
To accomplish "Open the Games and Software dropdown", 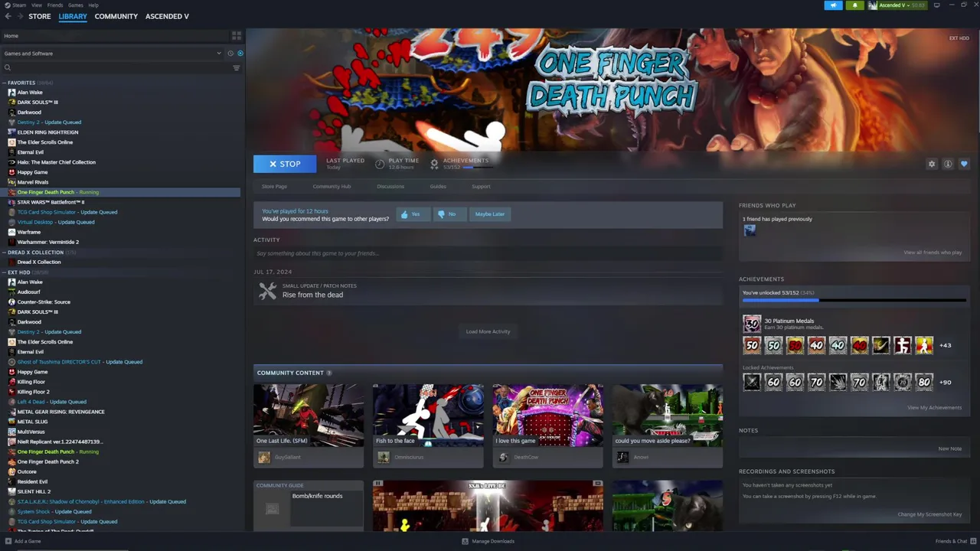I will [113, 54].
